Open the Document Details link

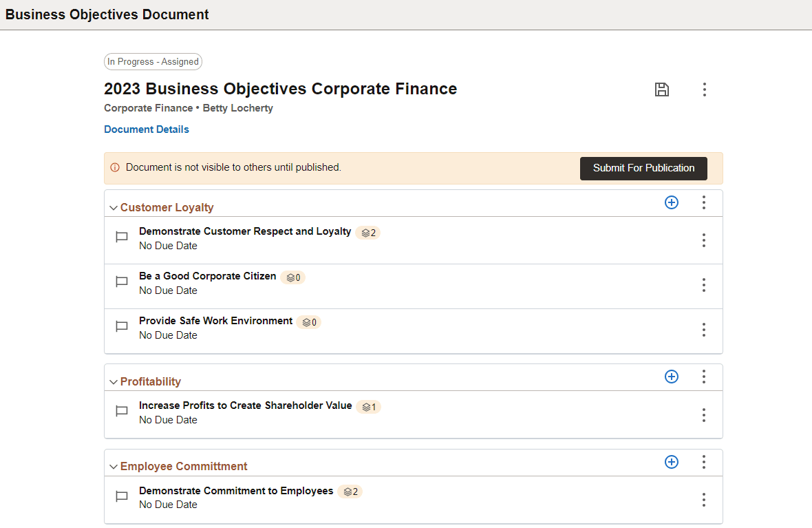click(147, 129)
